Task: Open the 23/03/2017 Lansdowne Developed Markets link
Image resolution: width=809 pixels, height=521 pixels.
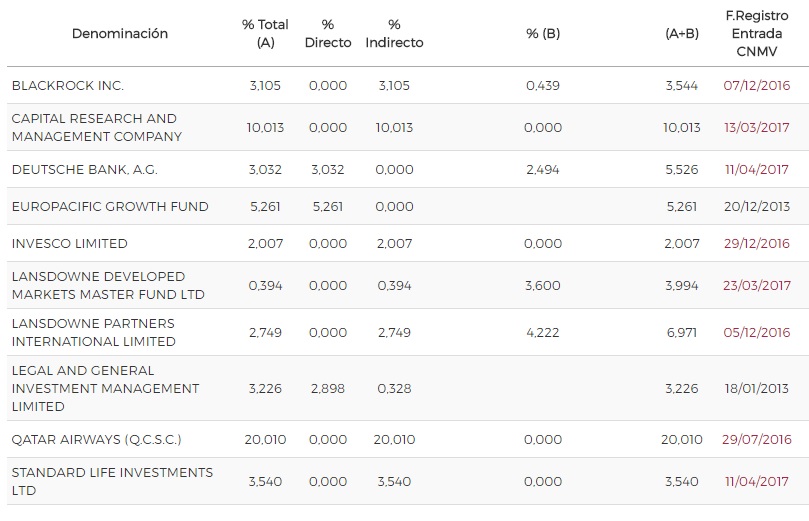Action: [x=756, y=286]
